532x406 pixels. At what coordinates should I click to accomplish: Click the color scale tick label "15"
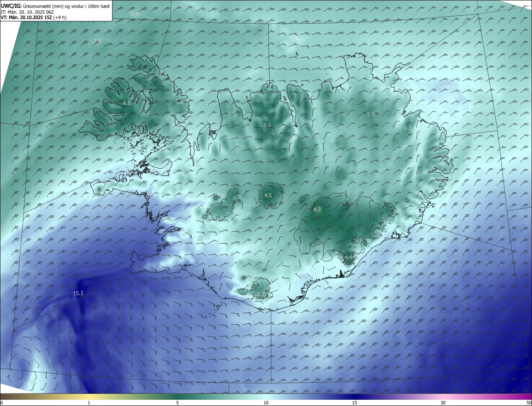pyautogui.click(x=355, y=403)
